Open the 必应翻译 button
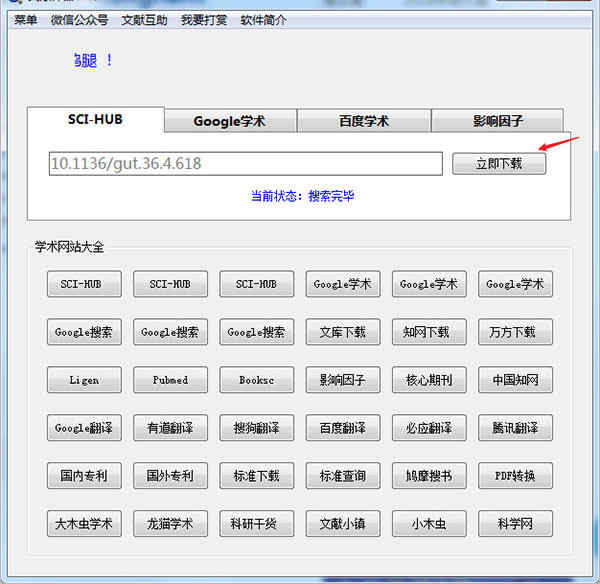 429,427
